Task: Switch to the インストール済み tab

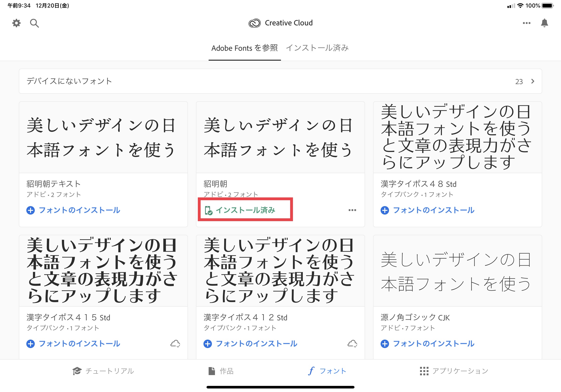Action: point(317,48)
